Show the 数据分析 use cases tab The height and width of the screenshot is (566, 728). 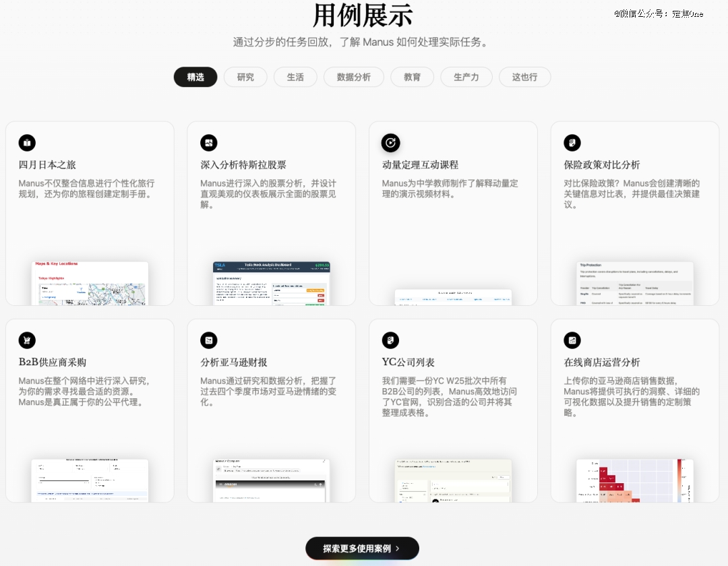354,77
